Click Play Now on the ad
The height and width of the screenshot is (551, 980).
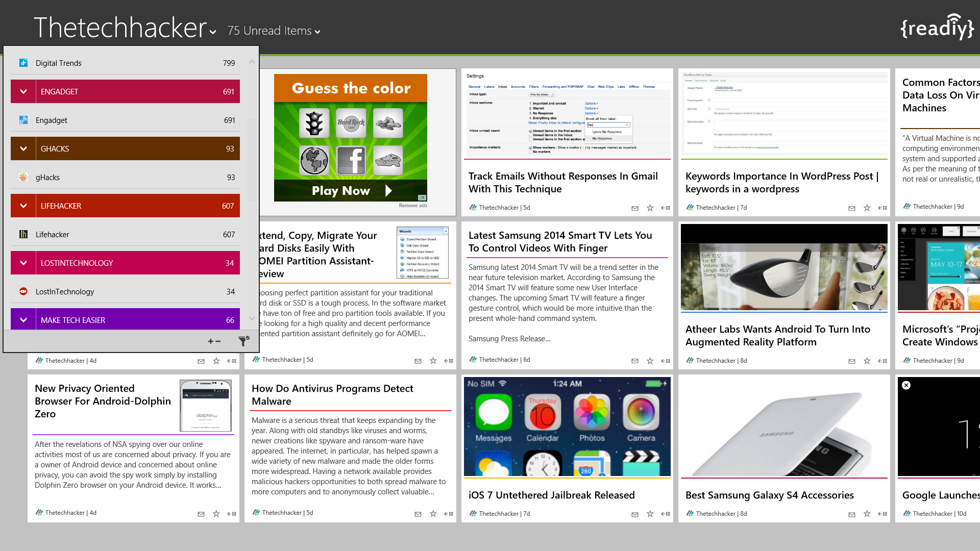tap(351, 191)
